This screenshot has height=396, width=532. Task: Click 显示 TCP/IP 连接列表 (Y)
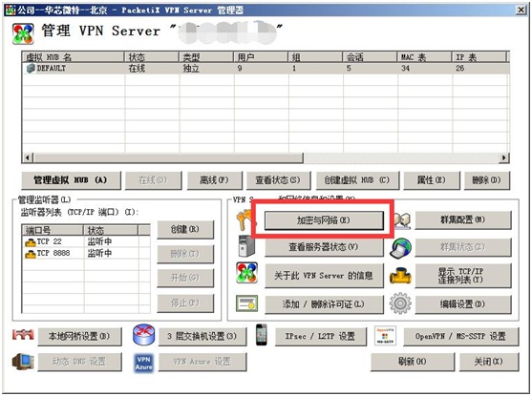tap(463, 276)
